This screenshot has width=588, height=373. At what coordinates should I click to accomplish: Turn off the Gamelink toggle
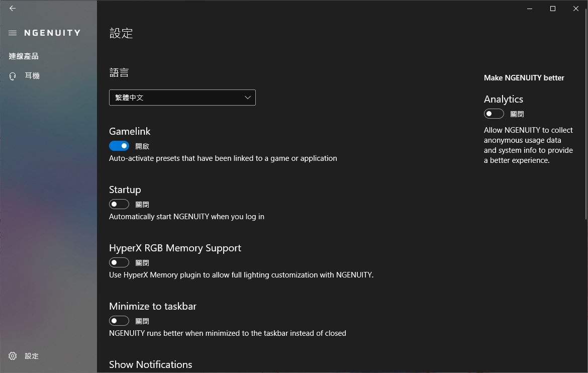(119, 146)
